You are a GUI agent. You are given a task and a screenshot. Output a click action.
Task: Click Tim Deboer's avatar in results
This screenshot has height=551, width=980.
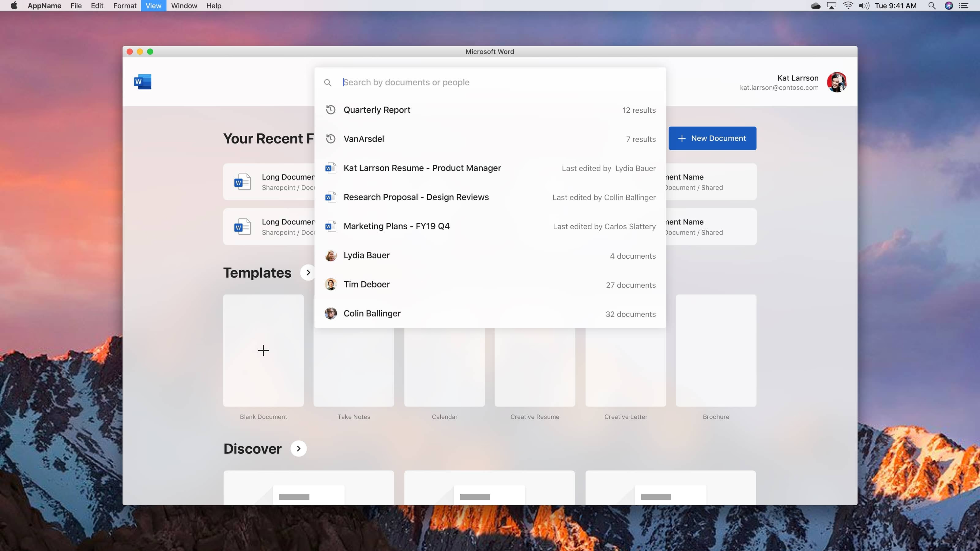[331, 284]
